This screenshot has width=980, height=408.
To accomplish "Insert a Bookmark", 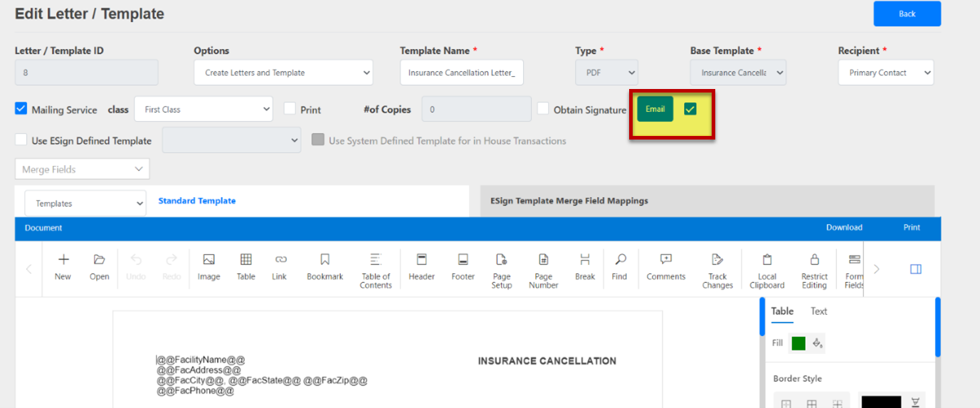I will 325,268.
